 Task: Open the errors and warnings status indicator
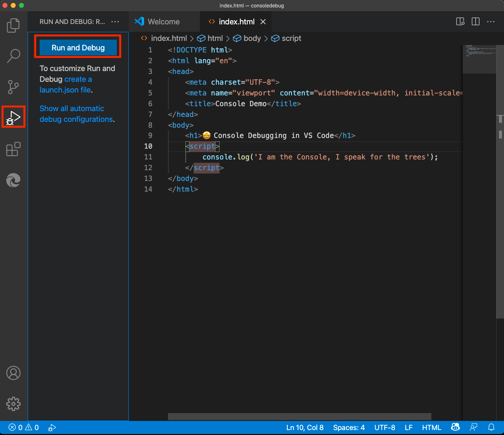click(x=24, y=428)
